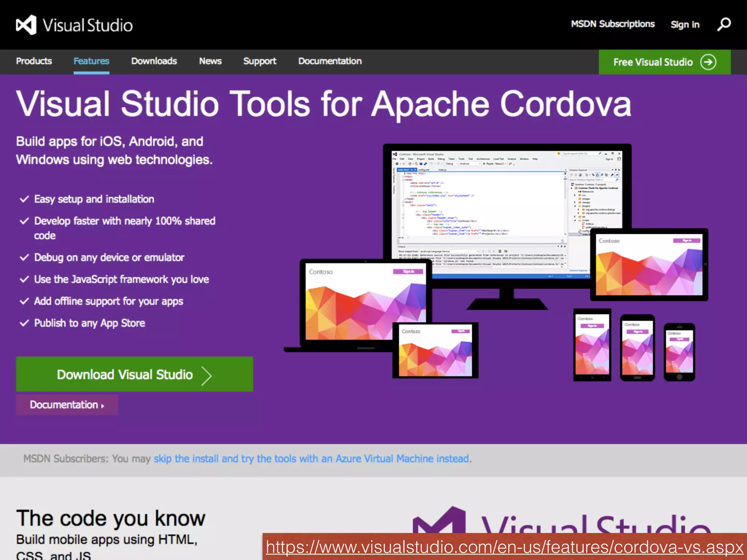Click 'MSDN Subscribers: You may' text
Screen dimensions: 747x560
coord(87,459)
